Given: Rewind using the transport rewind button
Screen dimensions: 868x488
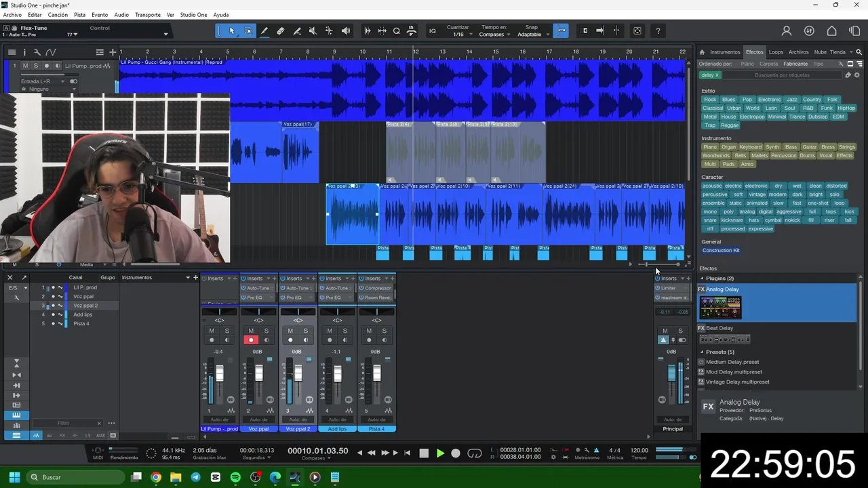Looking at the screenshot, I should click(x=371, y=453).
